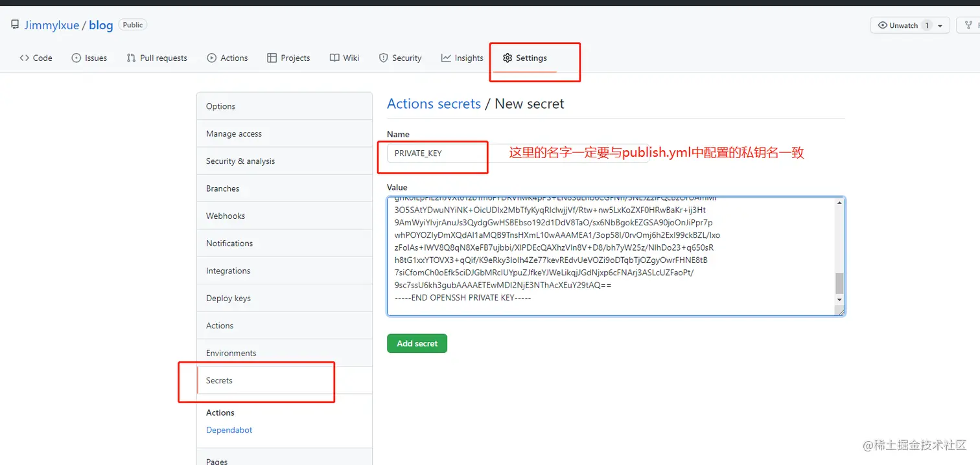Click the Settings tab's gear icon

[x=507, y=58]
